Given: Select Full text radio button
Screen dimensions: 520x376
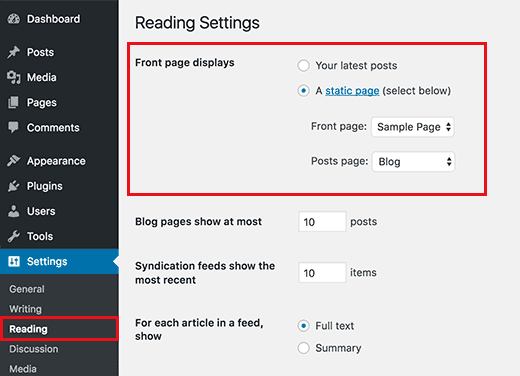Looking at the screenshot, I should pos(303,326).
